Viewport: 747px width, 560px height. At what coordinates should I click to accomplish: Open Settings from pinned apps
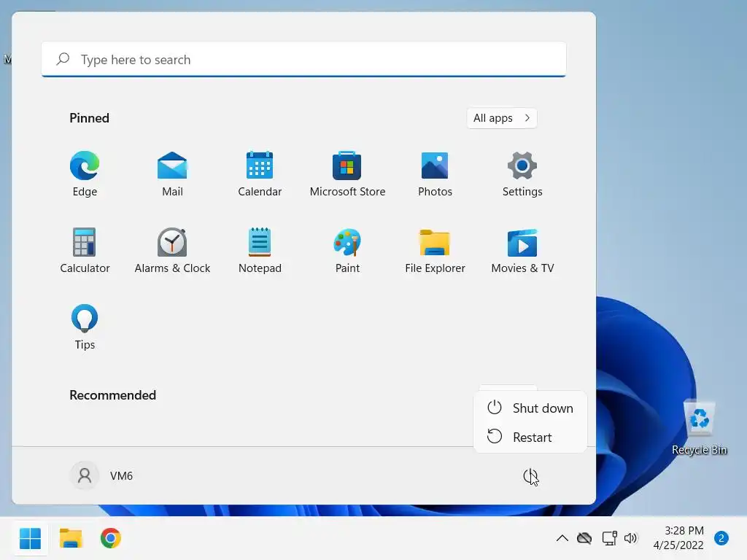(x=522, y=174)
